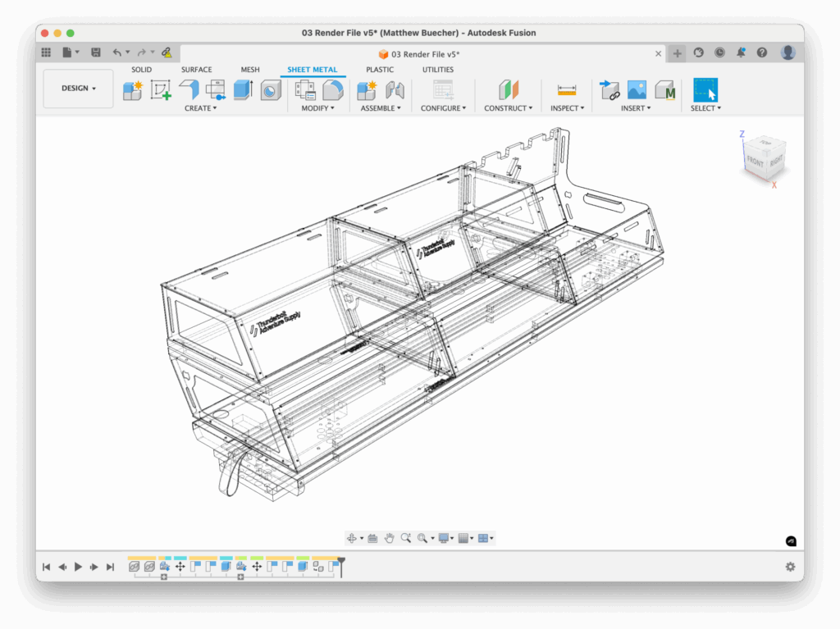840x629 pixels.
Task: Open Display Settings dropdown in navigation bar
Action: pos(447,538)
